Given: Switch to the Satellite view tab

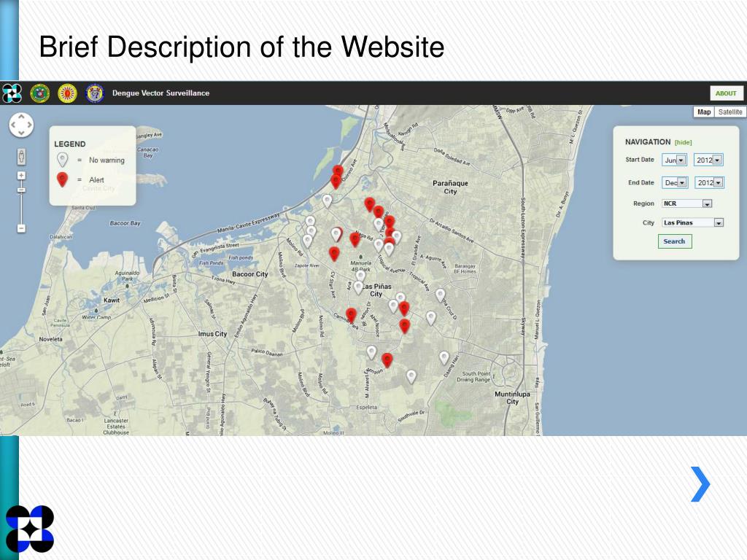Looking at the screenshot, I should [730, 112].
